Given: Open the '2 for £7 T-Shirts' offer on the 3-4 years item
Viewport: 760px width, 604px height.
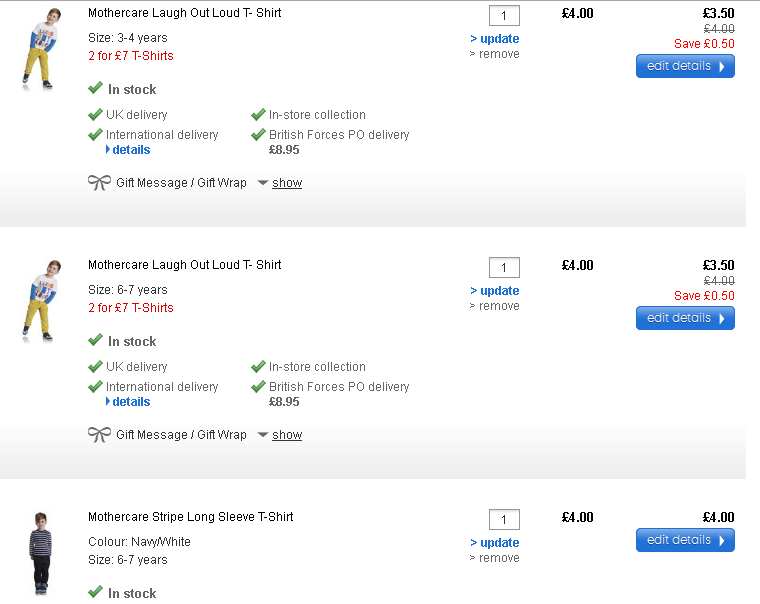Looking at the screenshot, I should click(131, 56).
